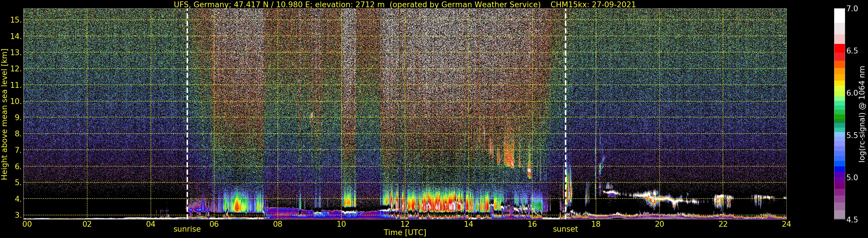Click the '3.' height axis tick label
The width and height of the screenshot is (868, 238).
click(18, 215)
